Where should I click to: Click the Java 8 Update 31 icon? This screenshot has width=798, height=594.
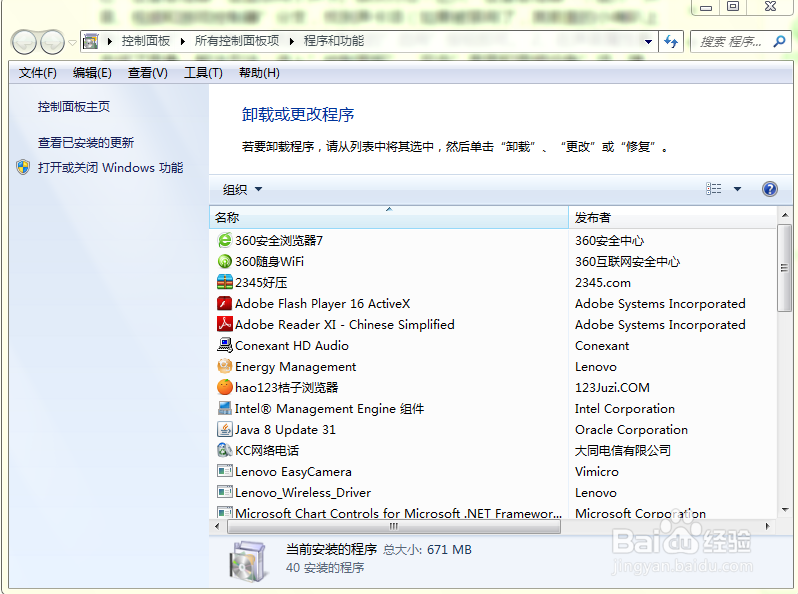pyautogui.click(x=224, y=429)
